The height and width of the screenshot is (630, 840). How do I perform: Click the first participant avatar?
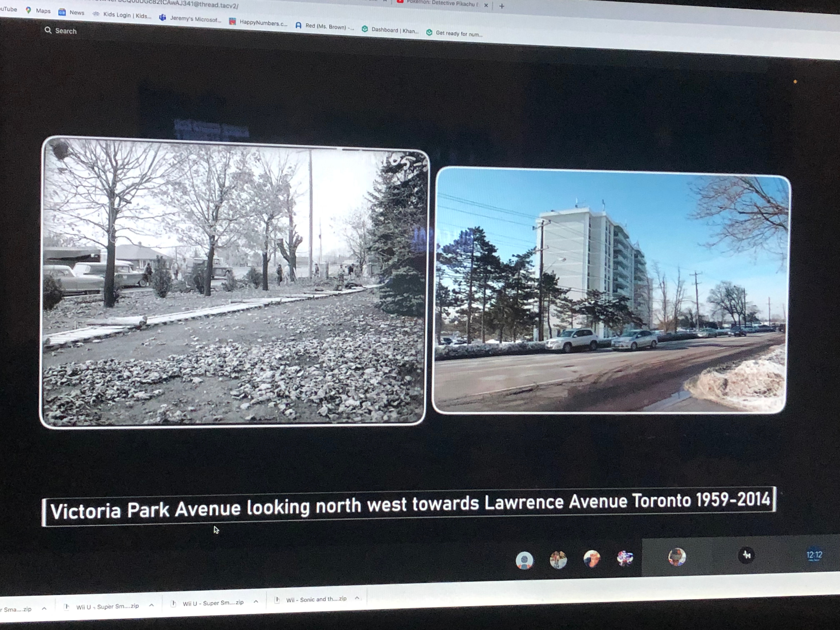[x=524, y=560]
